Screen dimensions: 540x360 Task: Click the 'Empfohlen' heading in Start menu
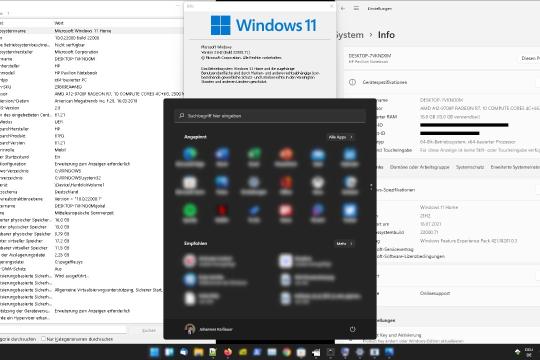(x=196, y=243)
